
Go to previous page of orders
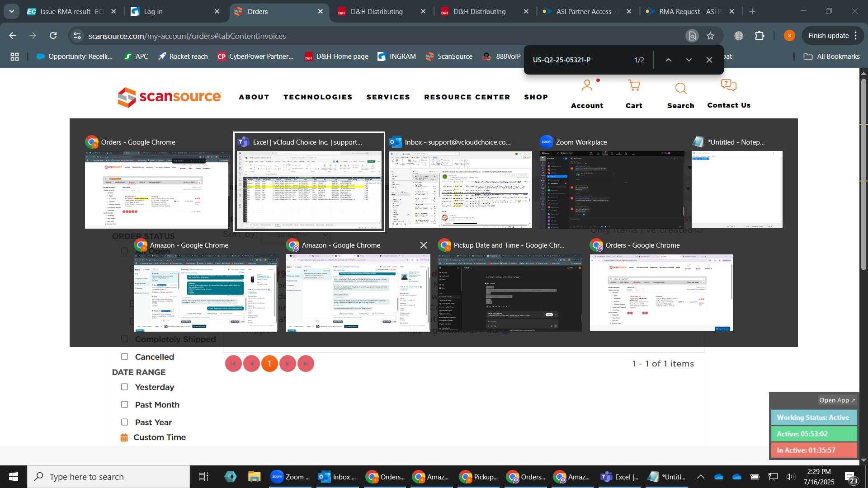251,364
